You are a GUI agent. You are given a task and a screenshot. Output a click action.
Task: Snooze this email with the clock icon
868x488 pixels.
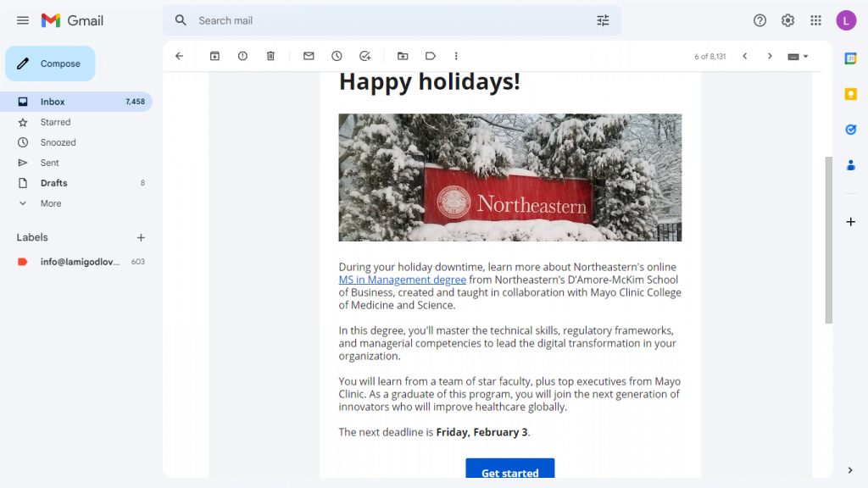(x=337, y=56)
